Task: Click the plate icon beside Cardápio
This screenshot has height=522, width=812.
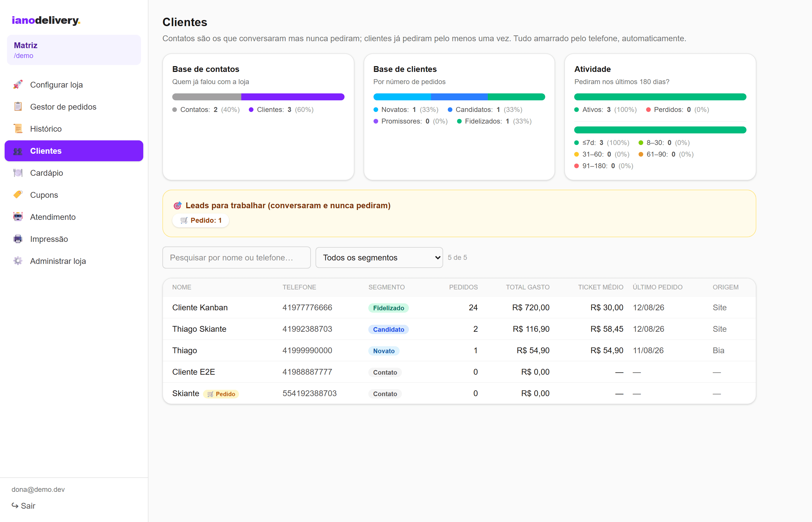Action: click(x=18, y=173)
